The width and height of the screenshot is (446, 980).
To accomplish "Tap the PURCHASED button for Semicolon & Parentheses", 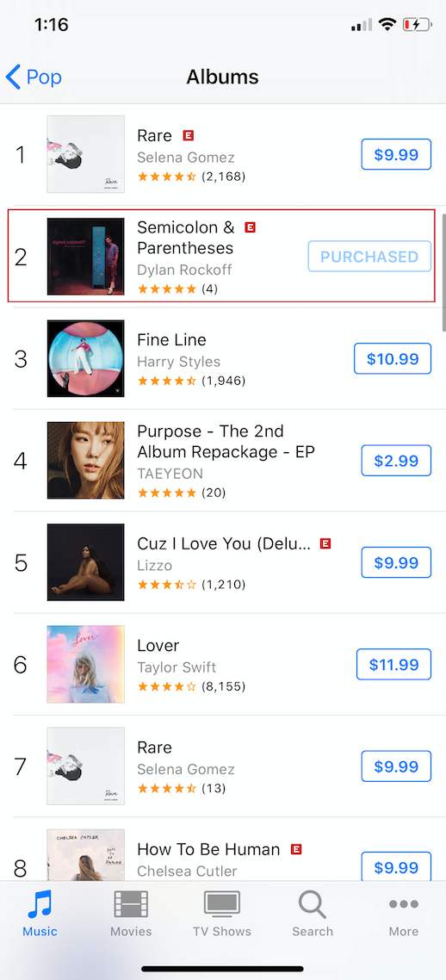I will (369, 257).
